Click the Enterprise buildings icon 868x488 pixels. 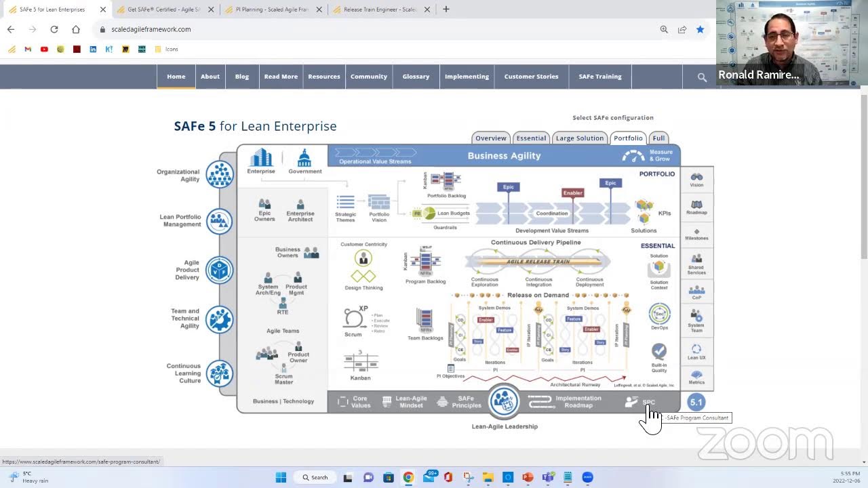(x=261, y=158)
